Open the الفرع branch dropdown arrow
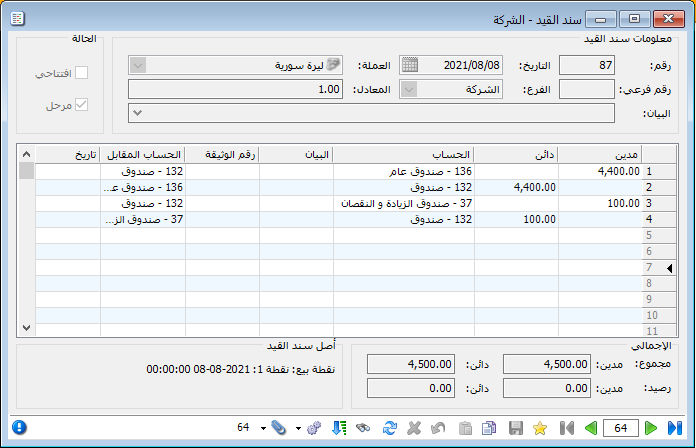696x448 pixels. click(x=409, y=89)
